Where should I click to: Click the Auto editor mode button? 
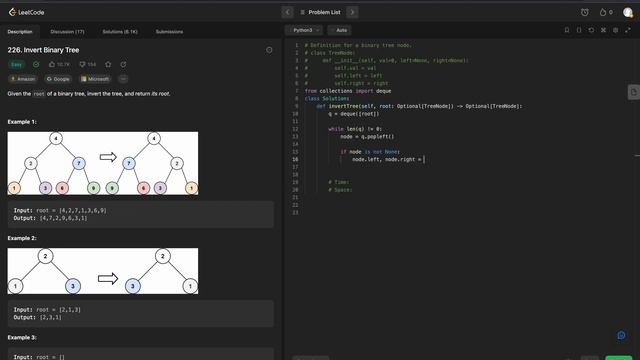pos(340,30)
